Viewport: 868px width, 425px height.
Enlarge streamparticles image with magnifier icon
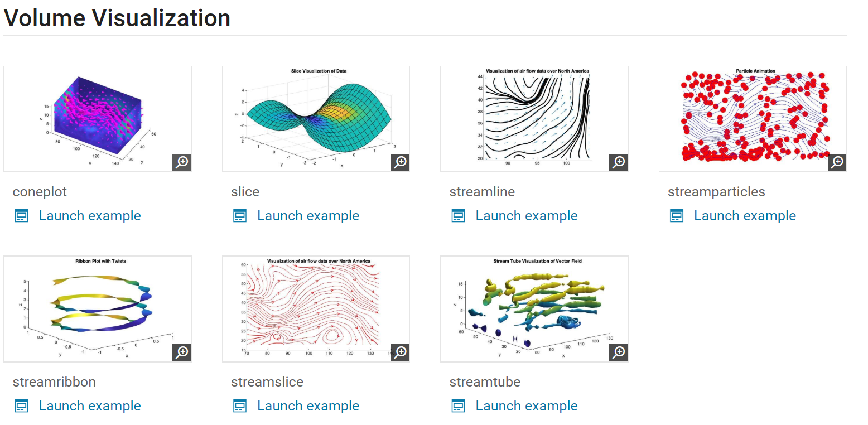click(x=837, y=162)
